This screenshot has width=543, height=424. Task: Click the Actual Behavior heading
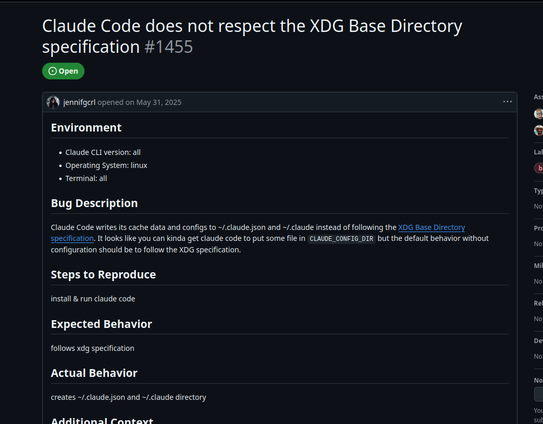[x=94, y=373]
